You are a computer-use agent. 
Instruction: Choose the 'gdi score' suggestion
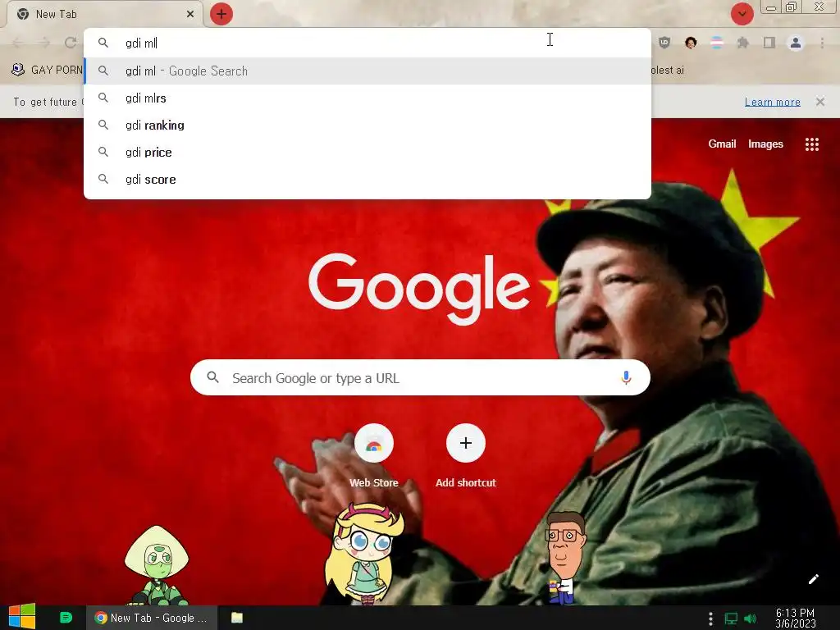(x=367, y=180)
